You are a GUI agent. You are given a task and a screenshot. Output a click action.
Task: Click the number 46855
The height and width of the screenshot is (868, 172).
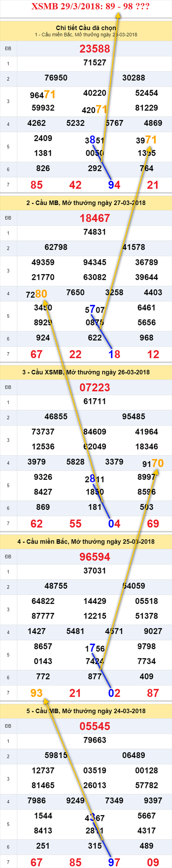coord(56,416)
